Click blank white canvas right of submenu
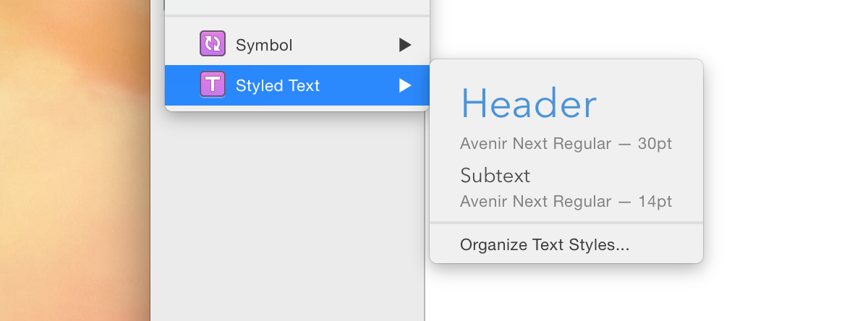Viewport: 868px width, 321px height. (x=781, y=159)
